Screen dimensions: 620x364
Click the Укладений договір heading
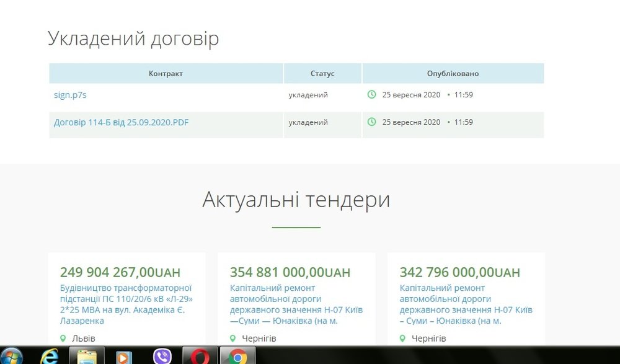coord(133,39)
